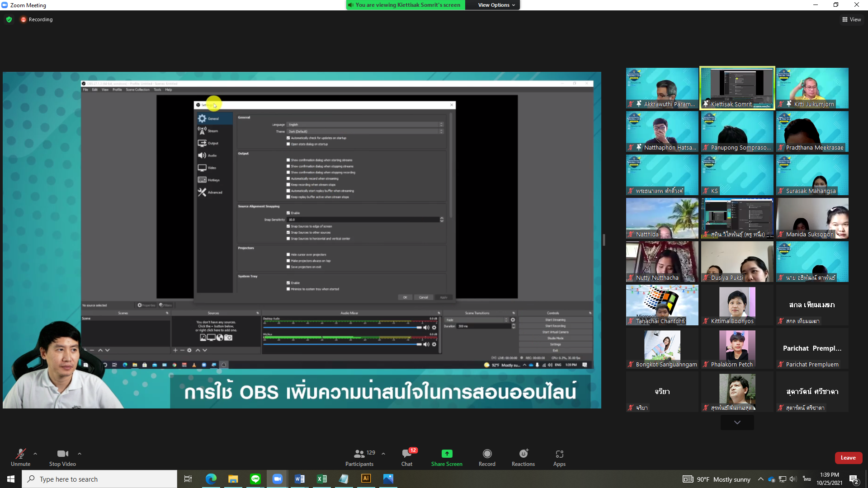This screenshot has height=488, width=868.
Task: Open the Theme dropdown in OBS settings
Action: (365, 131)
